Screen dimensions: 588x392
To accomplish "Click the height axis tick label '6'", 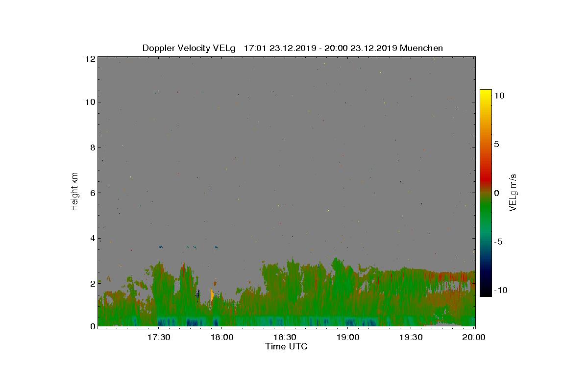I will [92, 193].
